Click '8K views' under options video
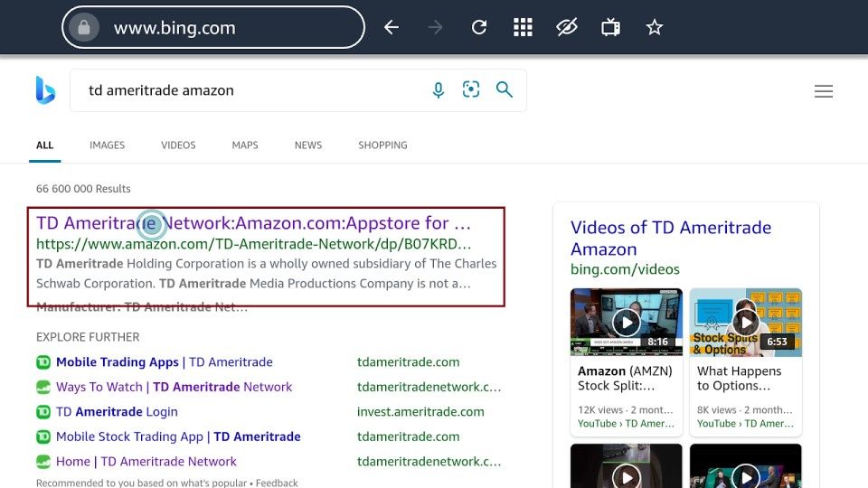Viewport: 868px width, 488px height. (x=716, y=410)
